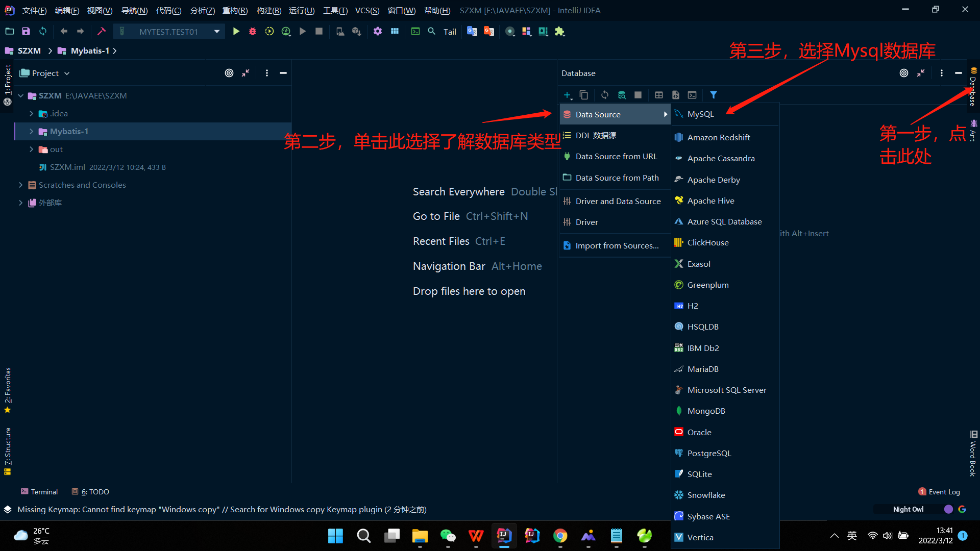Select MySQL from data source list
980x551 pixels.
(725, 114)
